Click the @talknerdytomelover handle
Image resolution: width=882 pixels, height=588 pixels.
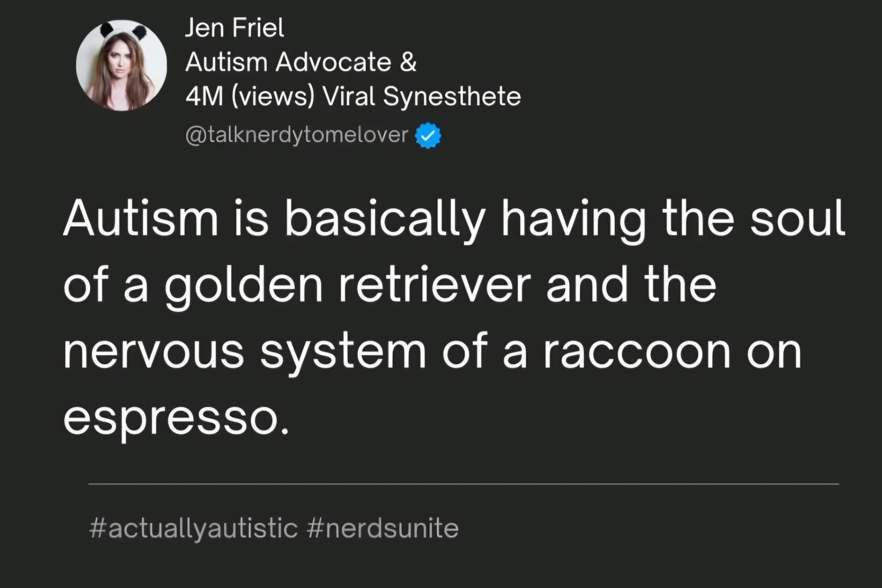297,135
